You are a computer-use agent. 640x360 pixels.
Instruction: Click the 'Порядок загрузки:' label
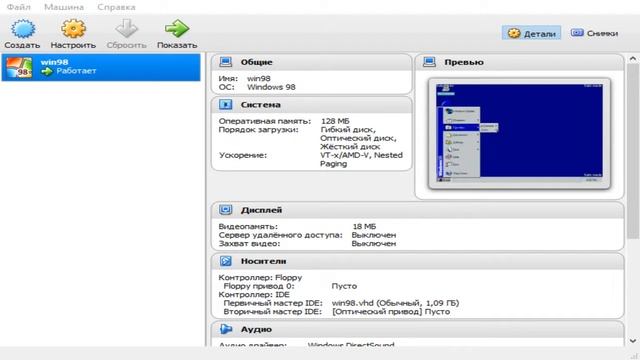coord(258,129)
